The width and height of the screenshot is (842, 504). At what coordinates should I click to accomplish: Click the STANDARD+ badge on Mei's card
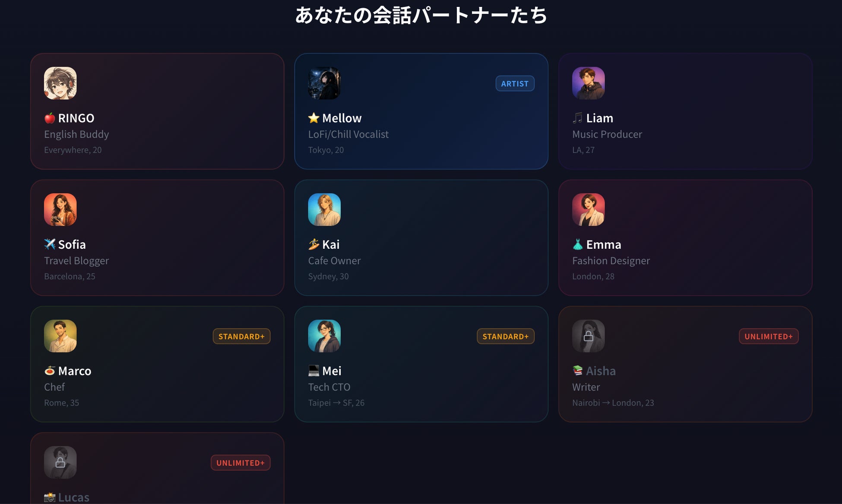(506, 336)
